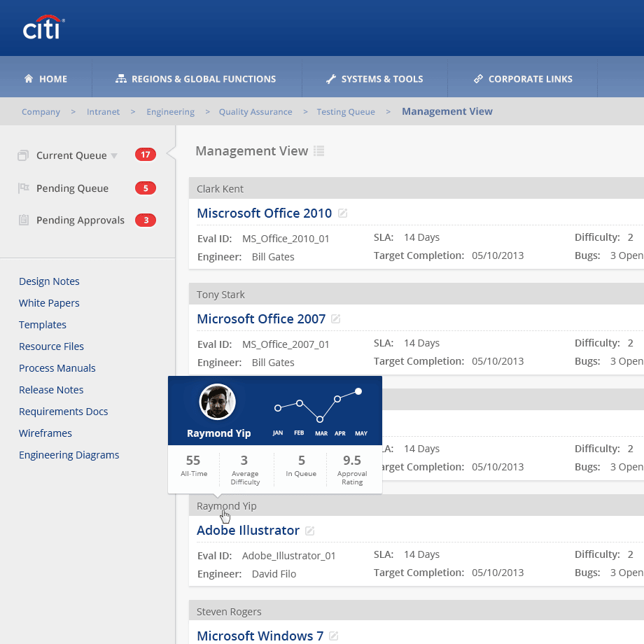Open Regions & Global Functions menu
The height and width of the screenshot is (644, 644).
coord(196,79)
